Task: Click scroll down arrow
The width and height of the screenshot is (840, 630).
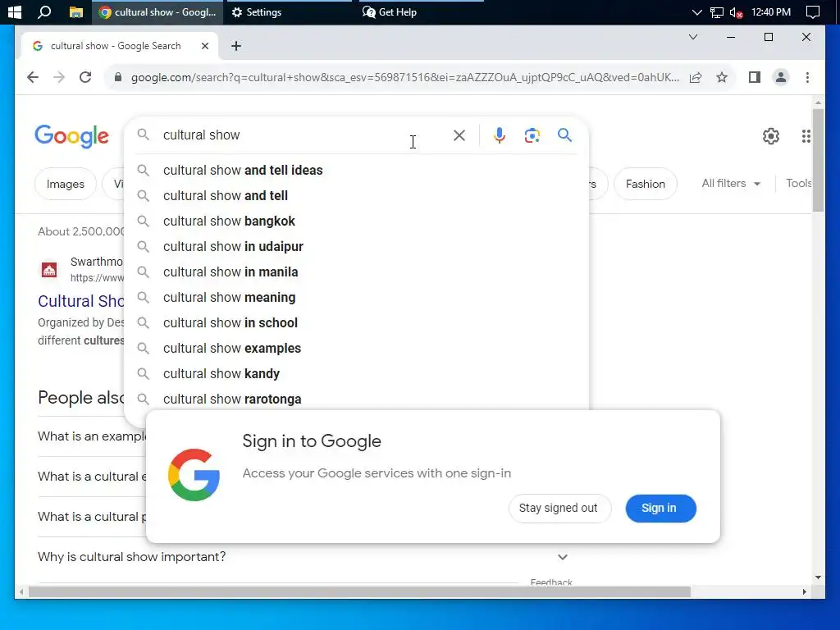Action: click(x=818, y=577)
